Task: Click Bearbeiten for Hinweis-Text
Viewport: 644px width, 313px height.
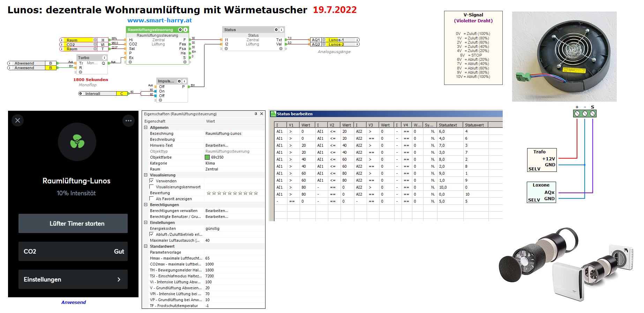Action: coord(217,145)
